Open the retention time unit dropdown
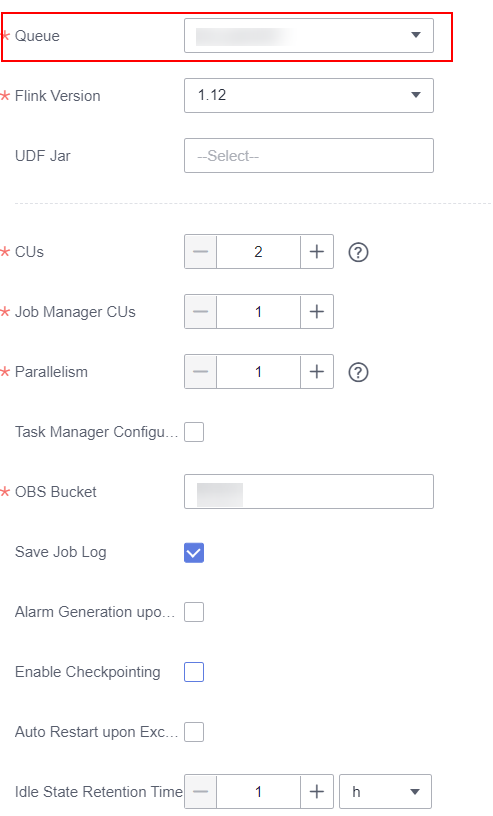 [x=385, y=792]
